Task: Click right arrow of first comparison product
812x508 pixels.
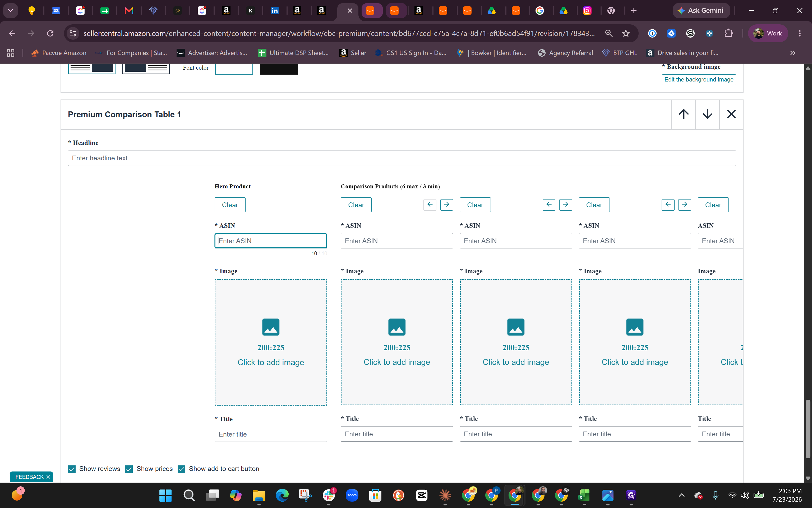Action: [x=447, y=205]
